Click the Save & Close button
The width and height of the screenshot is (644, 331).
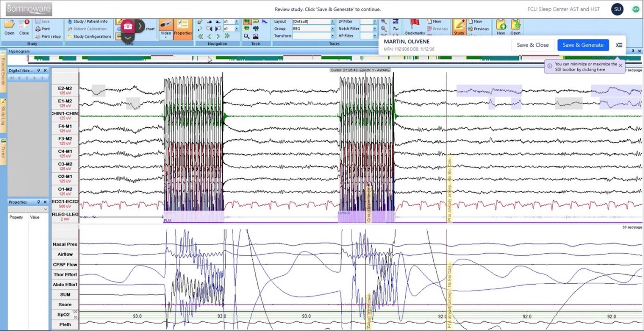tap(532, 45)
